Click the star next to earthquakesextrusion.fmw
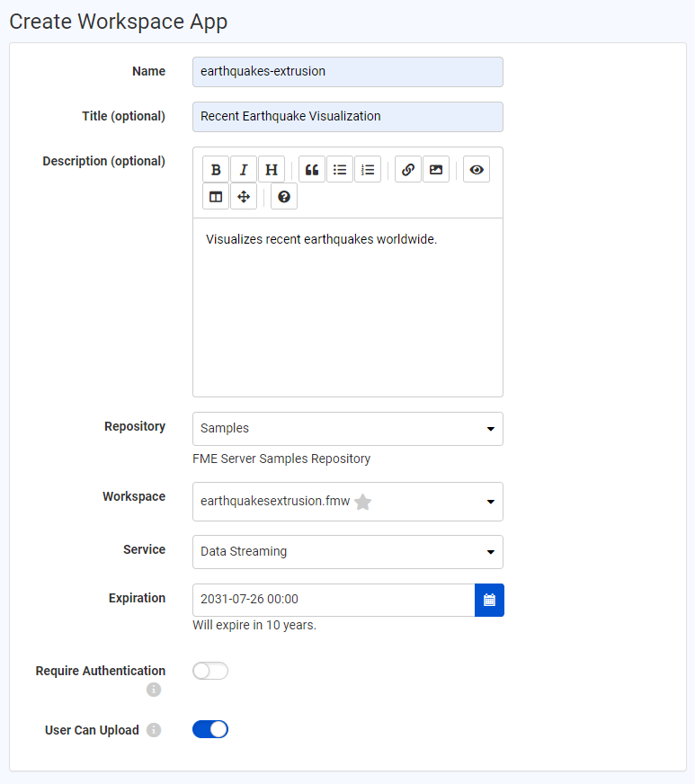 click(362, 502)
